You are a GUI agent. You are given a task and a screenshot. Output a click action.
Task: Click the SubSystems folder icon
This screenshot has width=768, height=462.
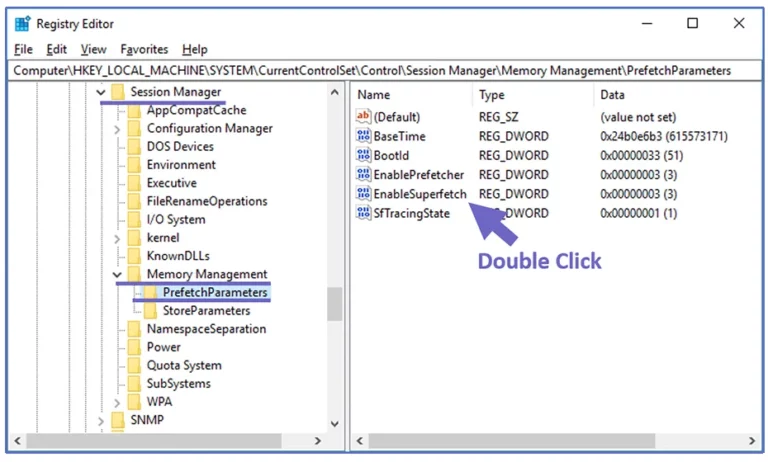coord(134,384)
